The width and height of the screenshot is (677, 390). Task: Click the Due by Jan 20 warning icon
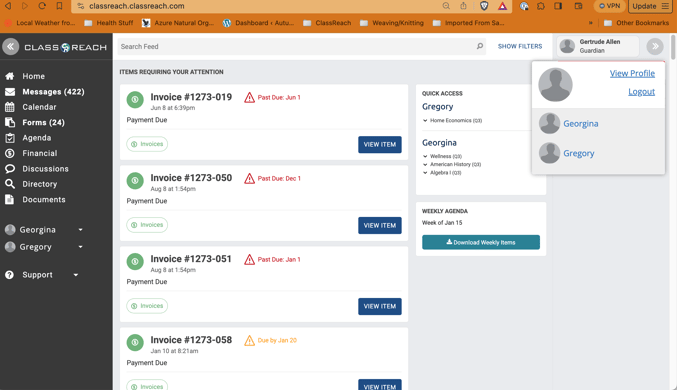tap(249, 340)
